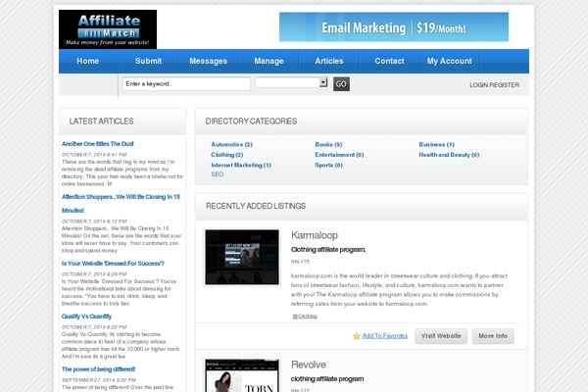This screenshot has width=588, height=392.
Task: Open the Sports (0) category
Action: [x=329, y=165]
